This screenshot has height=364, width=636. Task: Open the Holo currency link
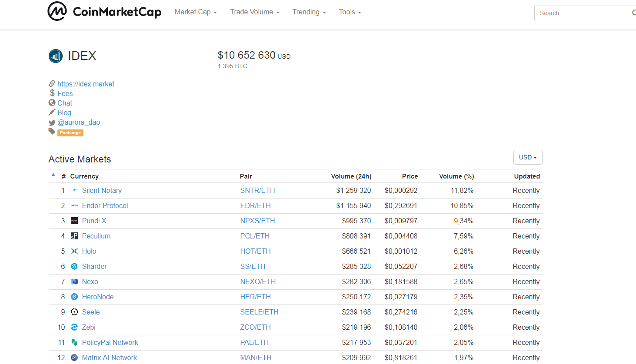click(89, 251)
